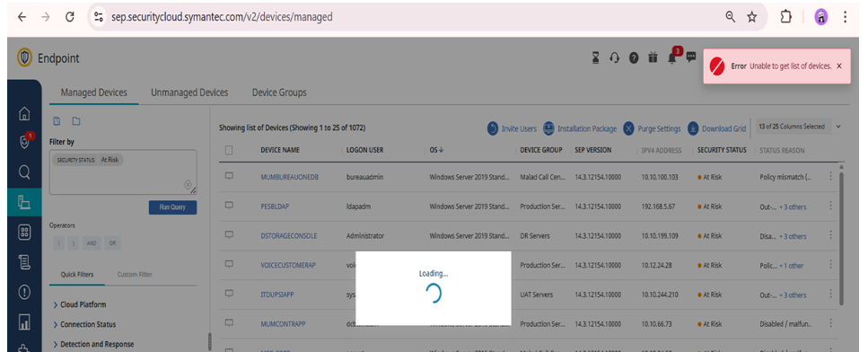Screen dimensions: 868x352
Task: Open the MUMBUREAUONEDB device link
Action: [x=290, y=177]
